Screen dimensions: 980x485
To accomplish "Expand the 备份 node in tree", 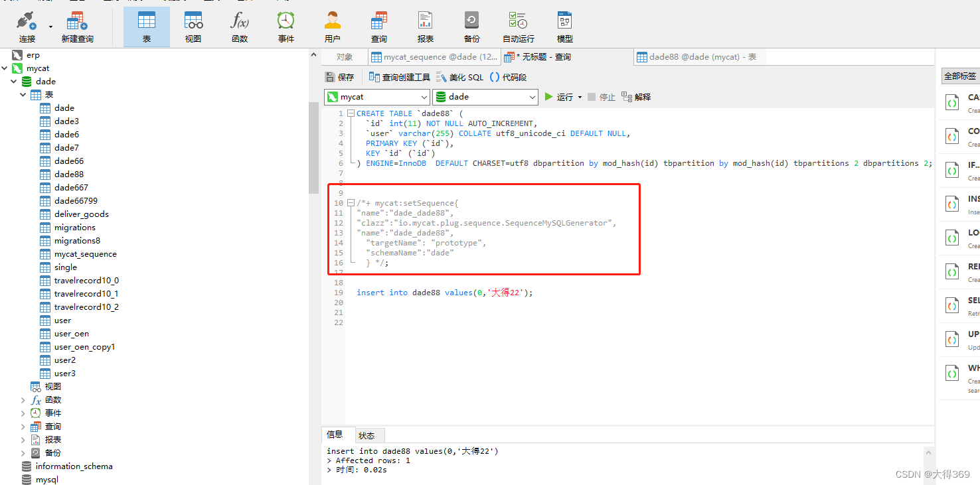I will click(23, 453).
